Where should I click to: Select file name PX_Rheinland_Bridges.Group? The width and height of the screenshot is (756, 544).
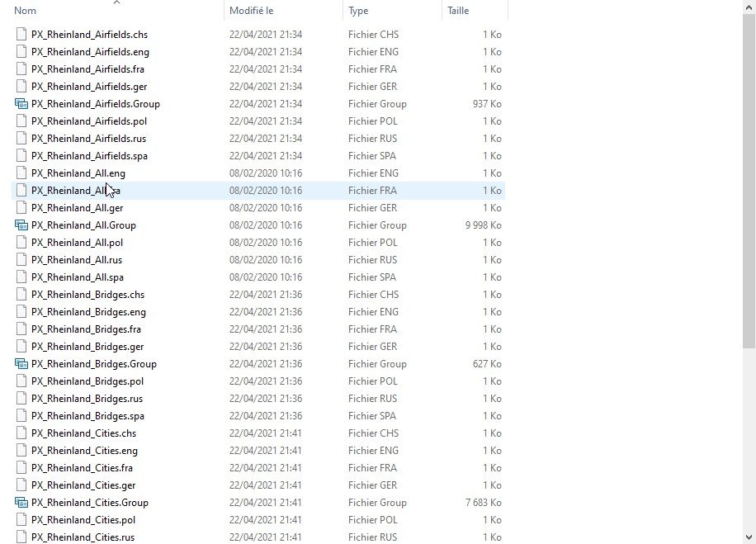click(x=94, y=364)
